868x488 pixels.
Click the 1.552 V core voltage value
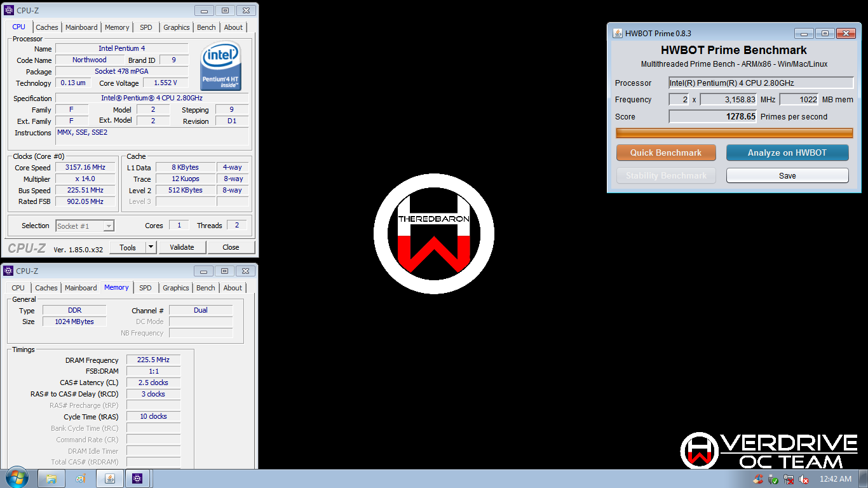coord(166,83)
